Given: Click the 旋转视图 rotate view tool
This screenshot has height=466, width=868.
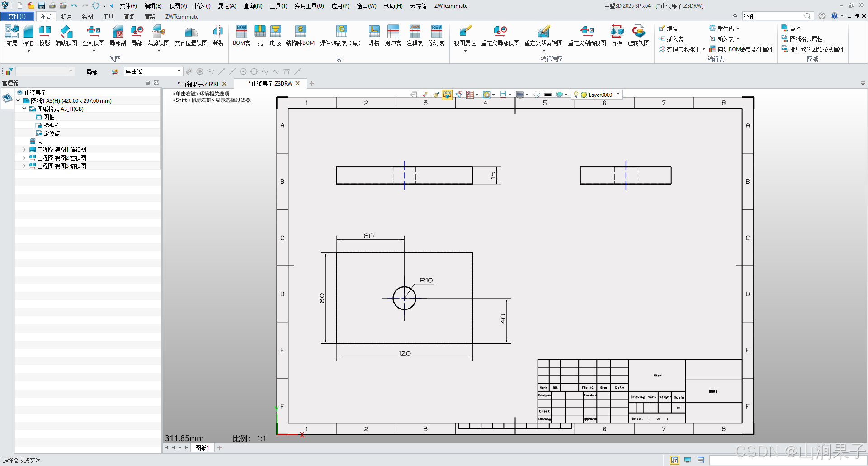Looking at the screenshot, I should tap(638, 35).
